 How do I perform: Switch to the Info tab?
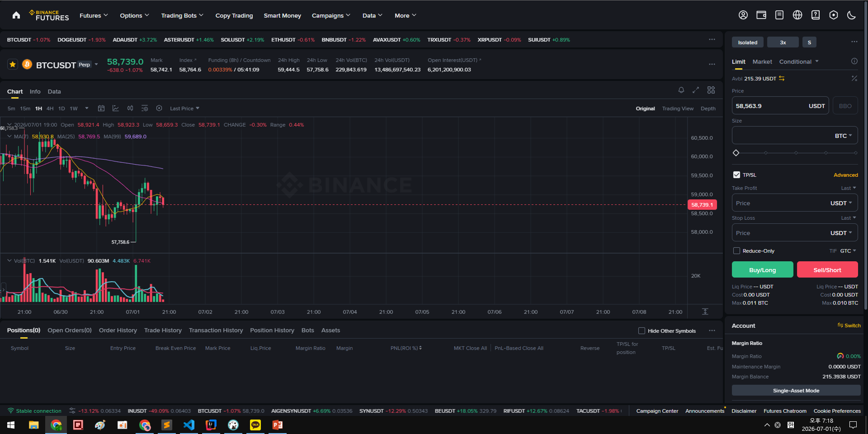[35, 92]
